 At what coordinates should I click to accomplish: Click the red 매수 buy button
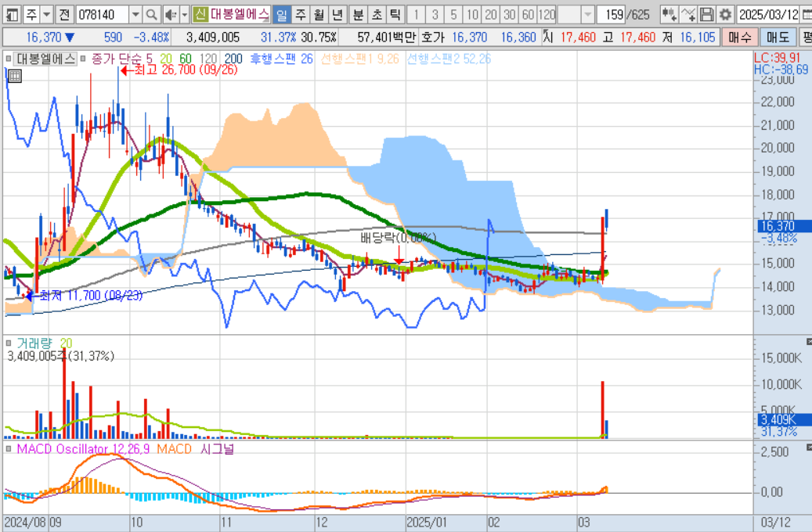tap(739, 38)
